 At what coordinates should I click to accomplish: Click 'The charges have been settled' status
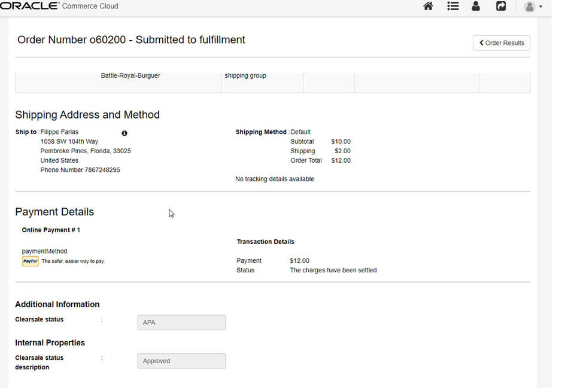coord(333,271)
